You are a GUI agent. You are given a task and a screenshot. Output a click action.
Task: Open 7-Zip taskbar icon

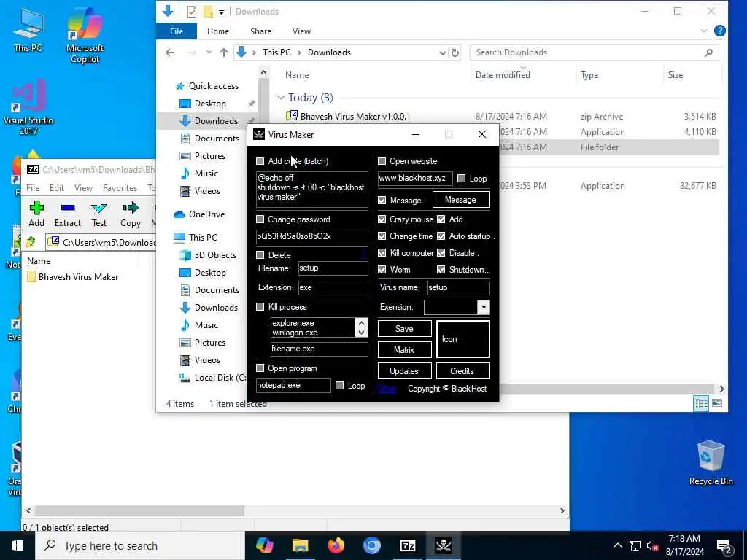point(407,545)
